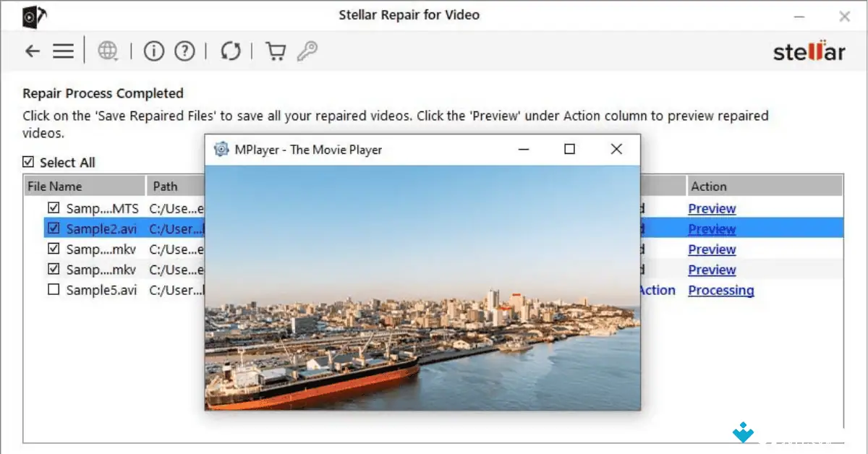Open help via question mark icon

pos(184,51)
